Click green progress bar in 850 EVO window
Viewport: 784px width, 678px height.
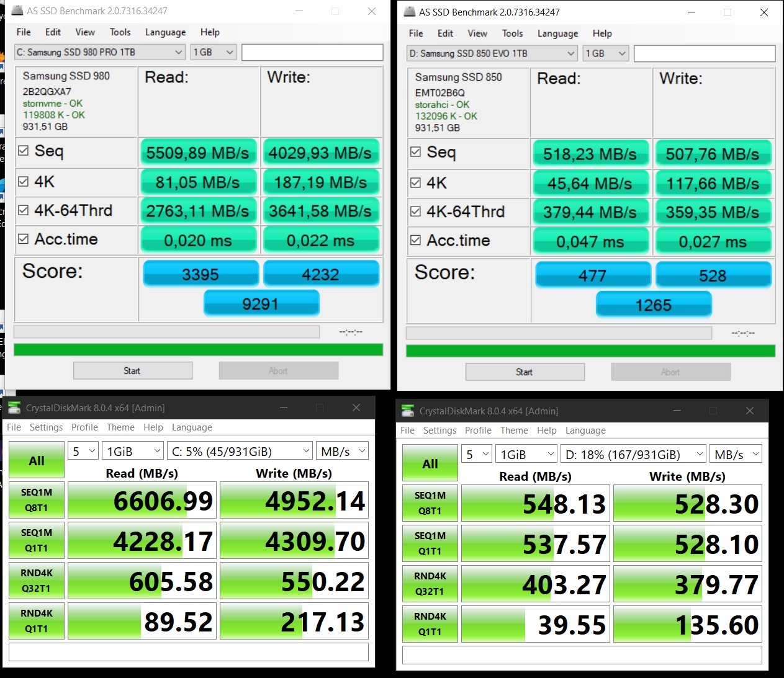coord(591,350)
